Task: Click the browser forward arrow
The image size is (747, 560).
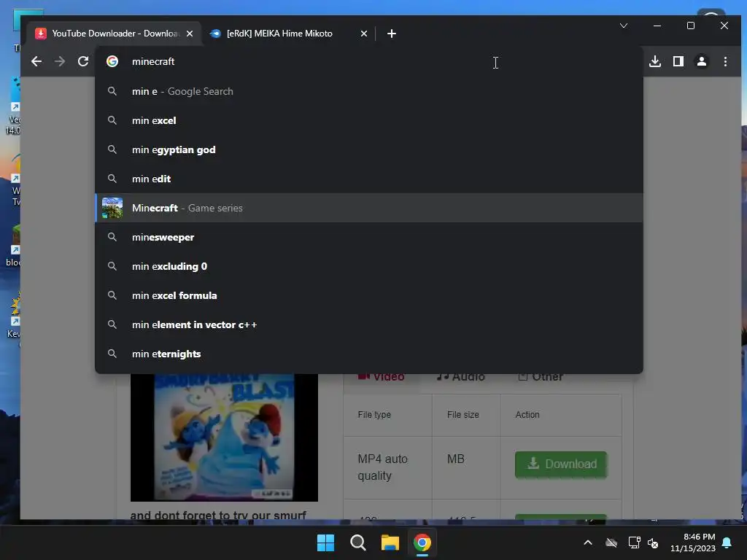Action: [x=60, y=61]
